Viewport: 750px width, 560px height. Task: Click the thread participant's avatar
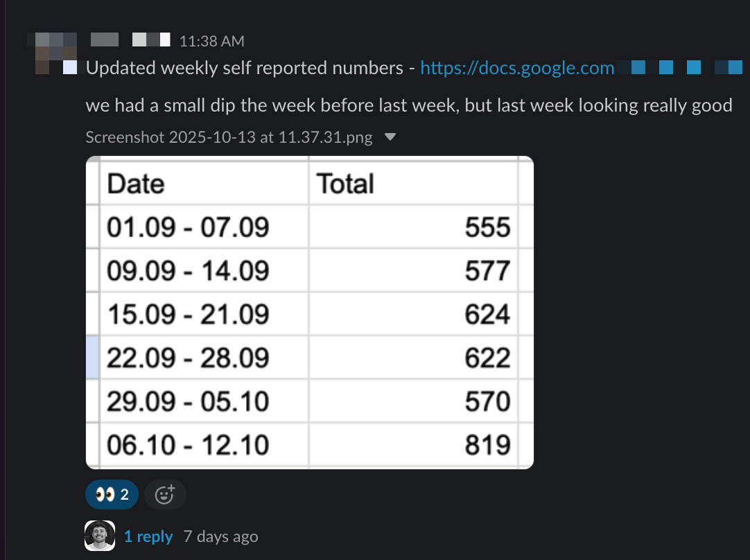(99, 535)
